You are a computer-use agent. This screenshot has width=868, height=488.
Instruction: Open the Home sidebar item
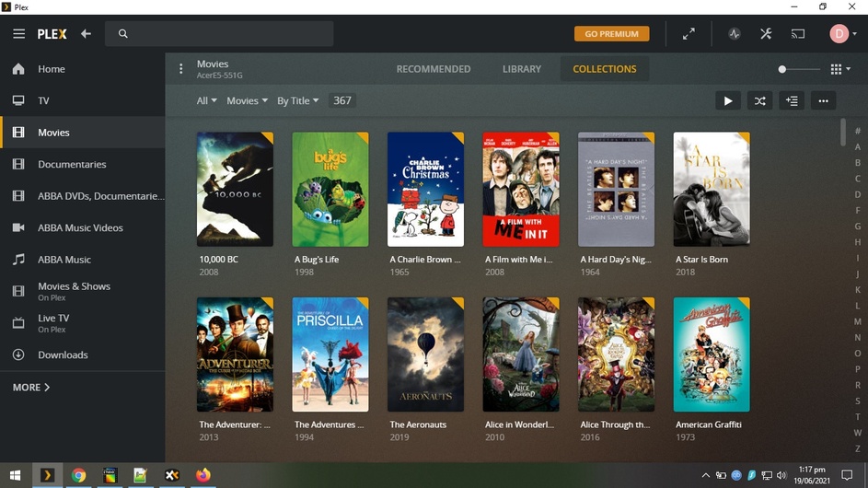(x=83, y=69)
